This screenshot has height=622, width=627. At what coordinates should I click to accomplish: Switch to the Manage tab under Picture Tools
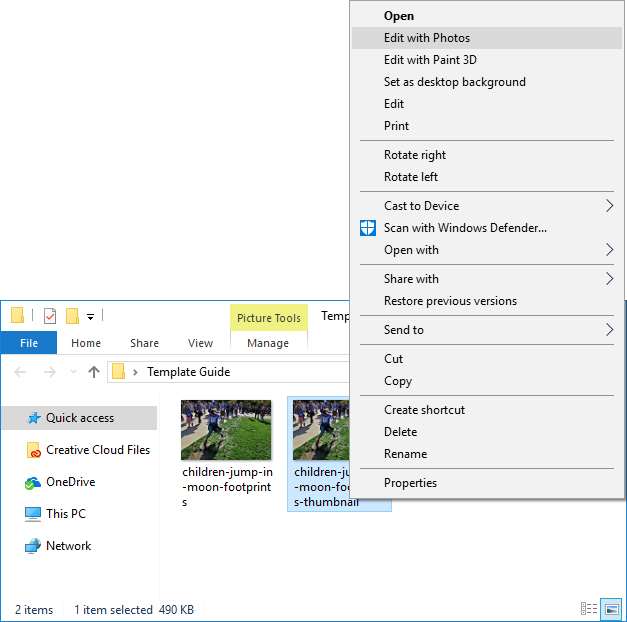[268, 343]
